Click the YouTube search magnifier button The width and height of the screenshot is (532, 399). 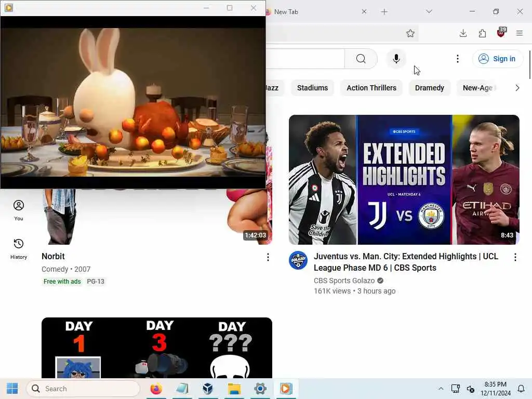pos(361,59)
